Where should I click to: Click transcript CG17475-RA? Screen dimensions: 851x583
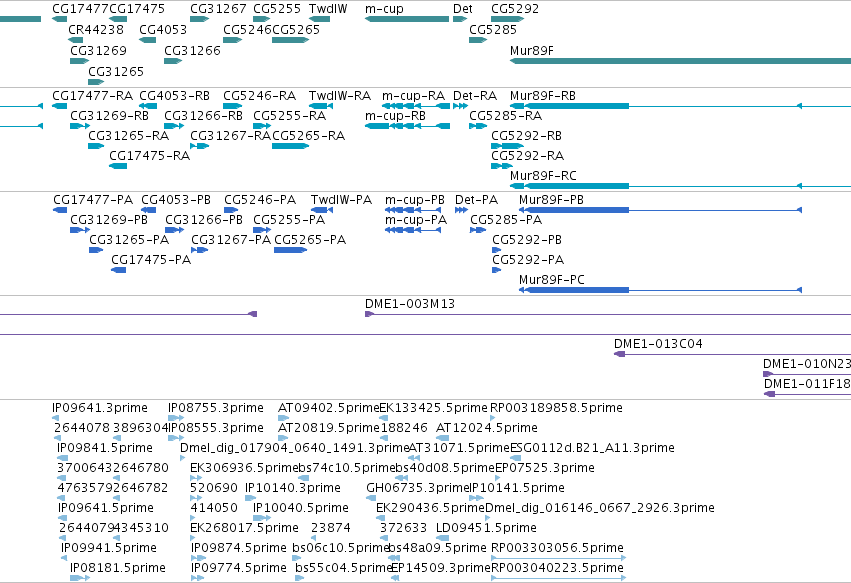[149, 155]
